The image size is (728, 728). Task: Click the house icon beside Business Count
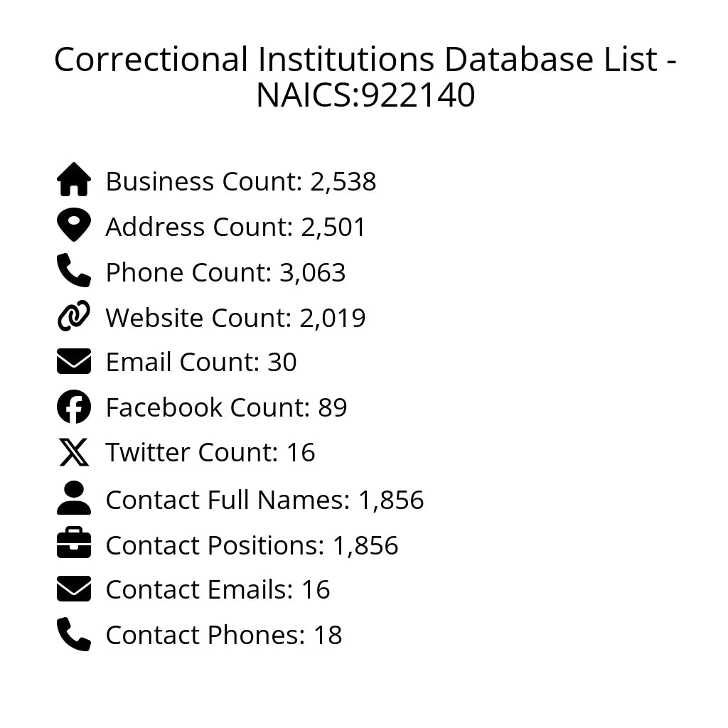point(74,181)
